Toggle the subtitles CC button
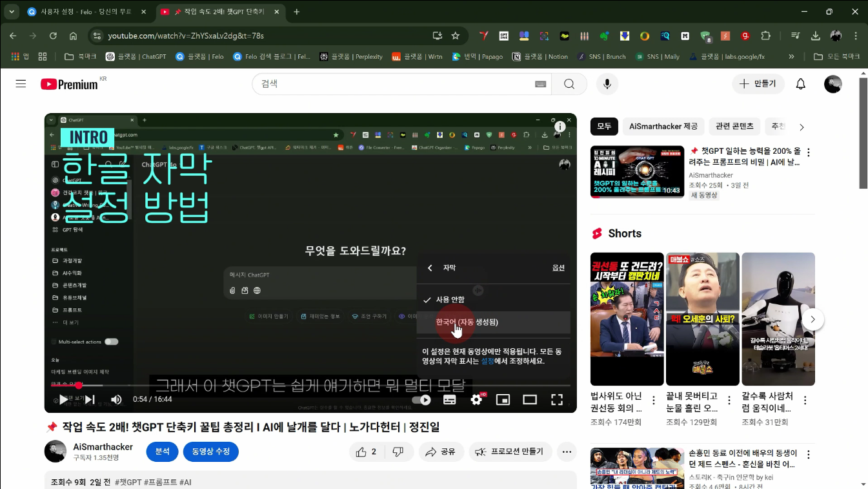 point(450,400)
